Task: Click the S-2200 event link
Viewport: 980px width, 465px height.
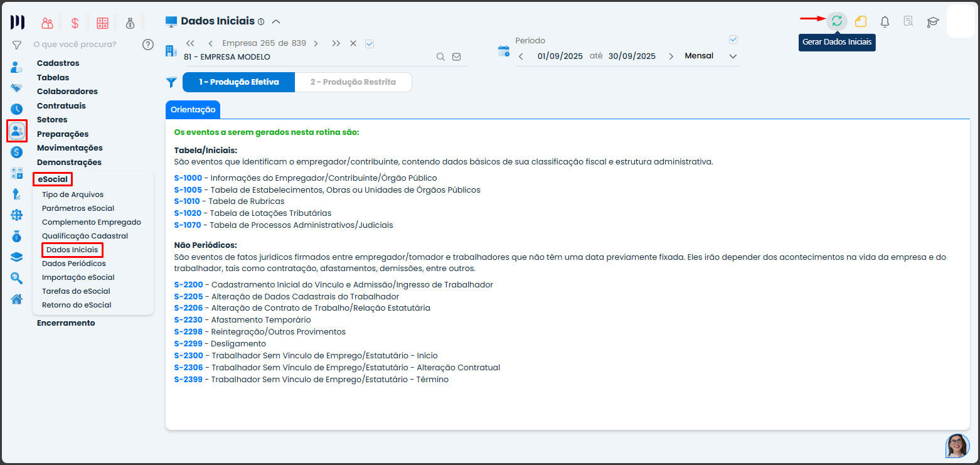Action: click(188, 285)
